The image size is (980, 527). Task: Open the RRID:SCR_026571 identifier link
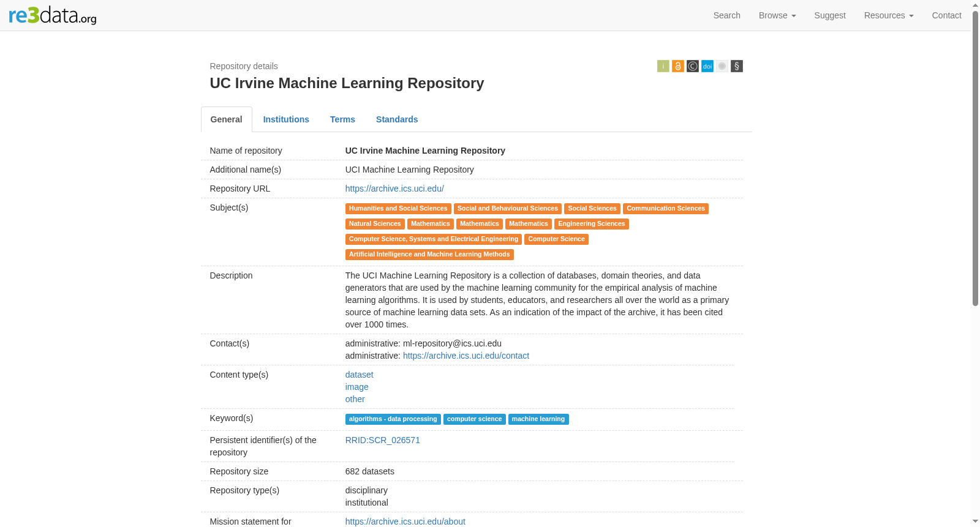pos(382,440)
